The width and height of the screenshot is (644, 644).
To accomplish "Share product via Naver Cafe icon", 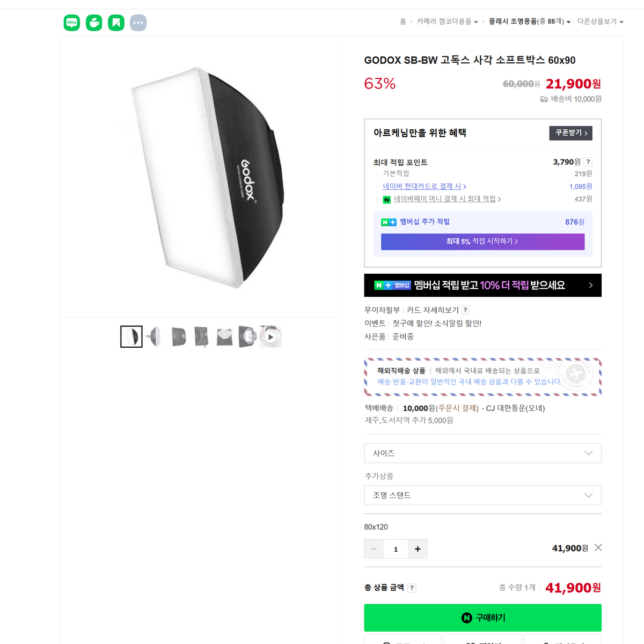I will tap(94, 23).
